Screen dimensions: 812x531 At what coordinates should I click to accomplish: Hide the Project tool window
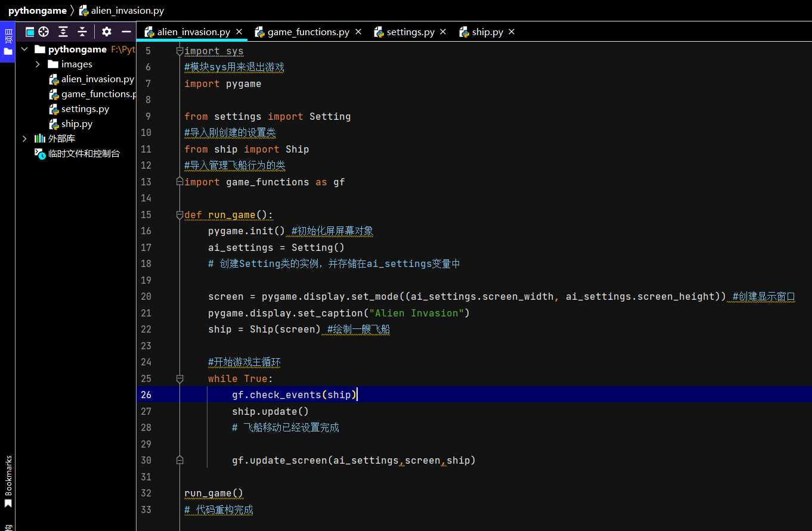[126, 32]
